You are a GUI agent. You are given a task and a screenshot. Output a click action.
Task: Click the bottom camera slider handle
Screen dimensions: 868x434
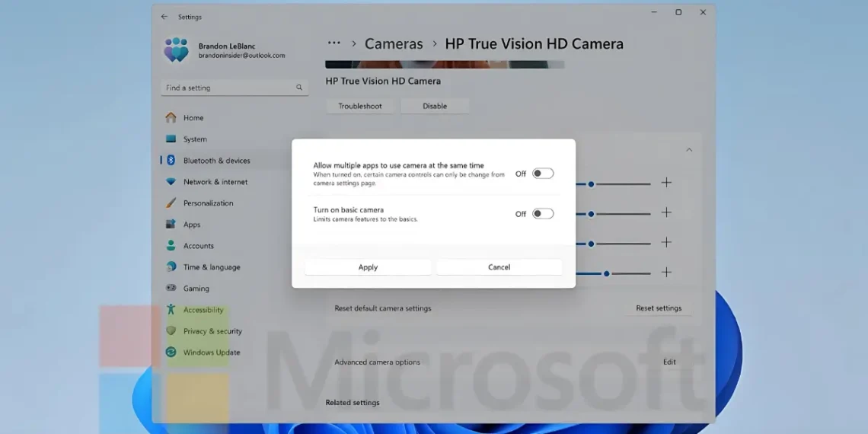tap(607, 273)
